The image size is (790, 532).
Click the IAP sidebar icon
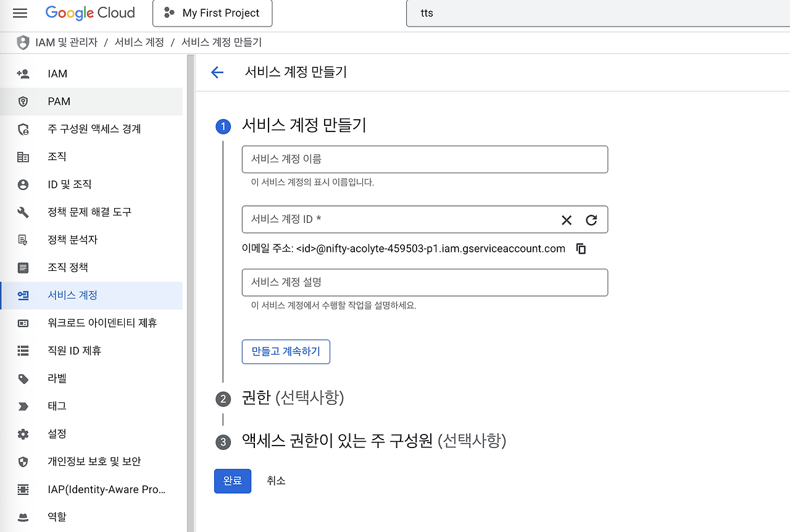tap(23, 489)
